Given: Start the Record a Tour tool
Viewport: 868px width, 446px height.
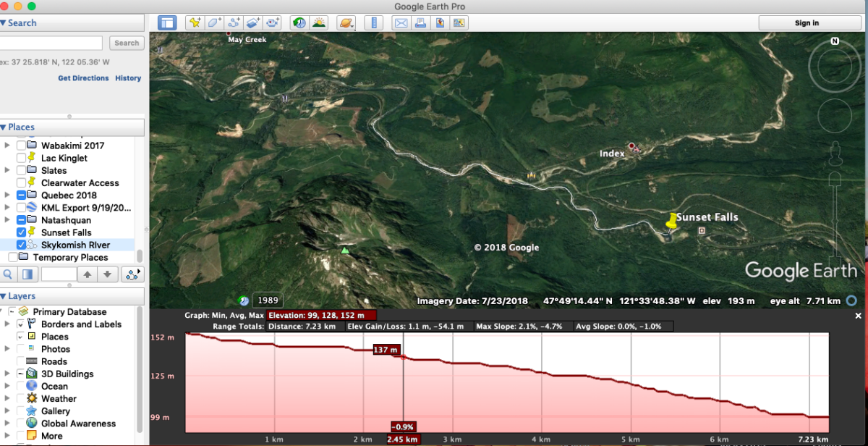Looking at the screenshot, I should click(x=273, y=22).
